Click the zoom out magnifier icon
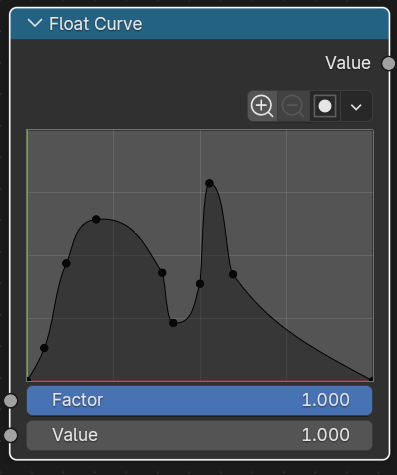The width and height of the screenshot is (397, 475). tap(293, 106)
